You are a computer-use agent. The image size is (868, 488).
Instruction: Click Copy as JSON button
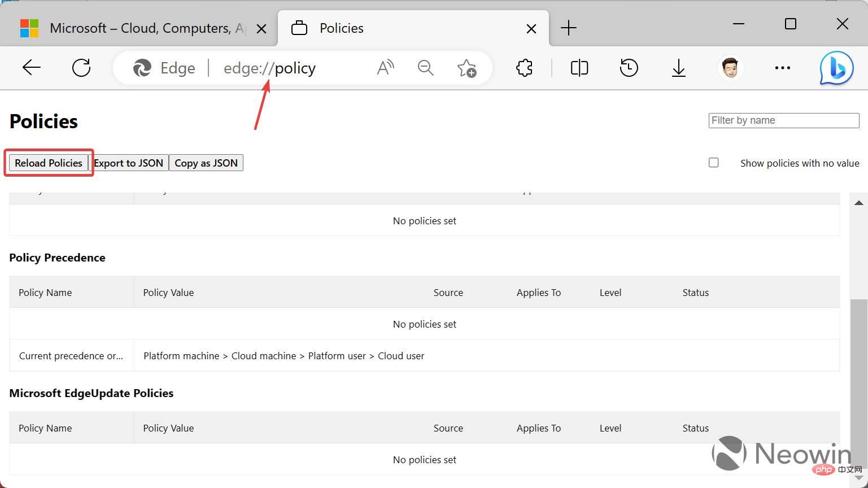(206, 163)
